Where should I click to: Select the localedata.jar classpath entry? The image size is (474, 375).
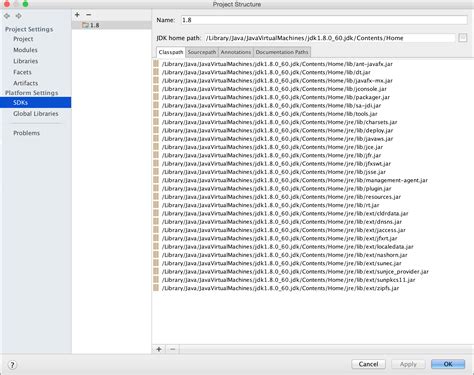coord(288,247)
